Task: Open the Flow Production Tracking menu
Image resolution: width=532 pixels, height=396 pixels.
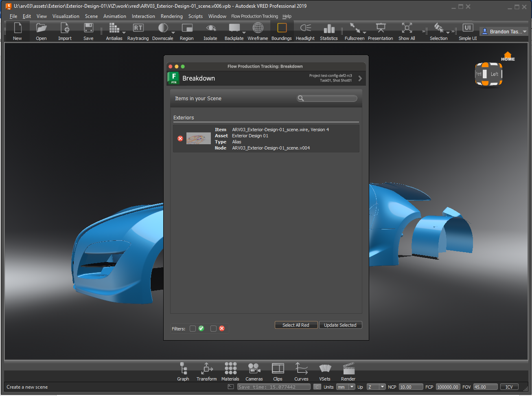Action: pyautogui.click(x=254, y=16)
